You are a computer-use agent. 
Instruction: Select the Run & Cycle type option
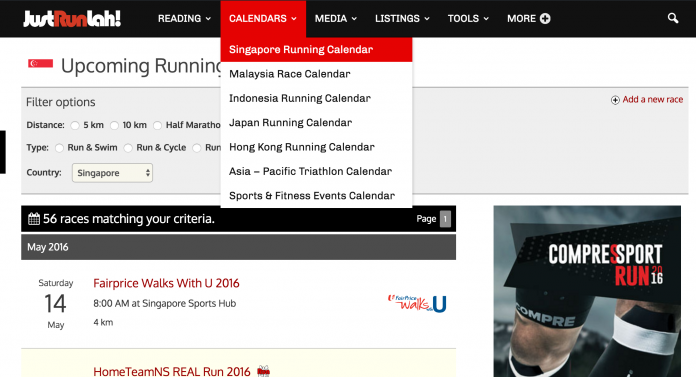click(128, 148)
